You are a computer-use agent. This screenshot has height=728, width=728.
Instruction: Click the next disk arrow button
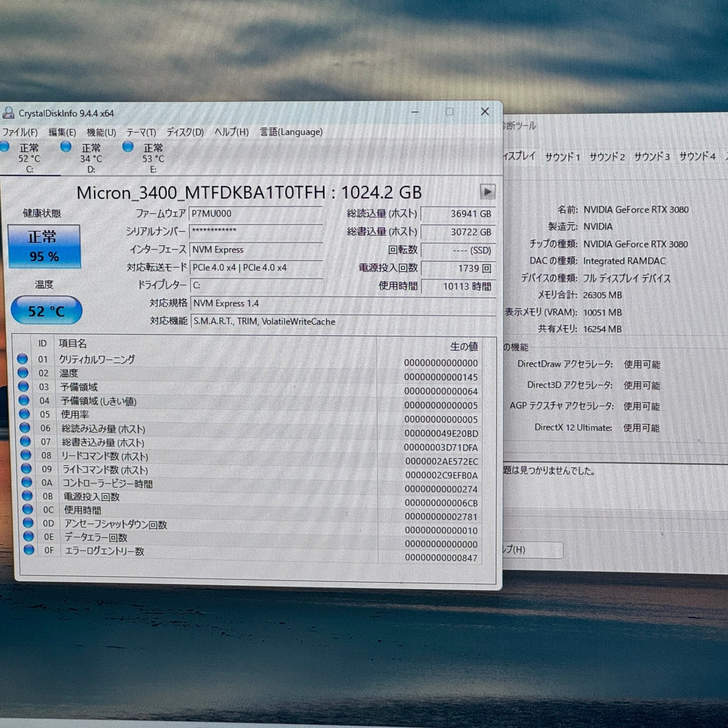pos(487,191)
